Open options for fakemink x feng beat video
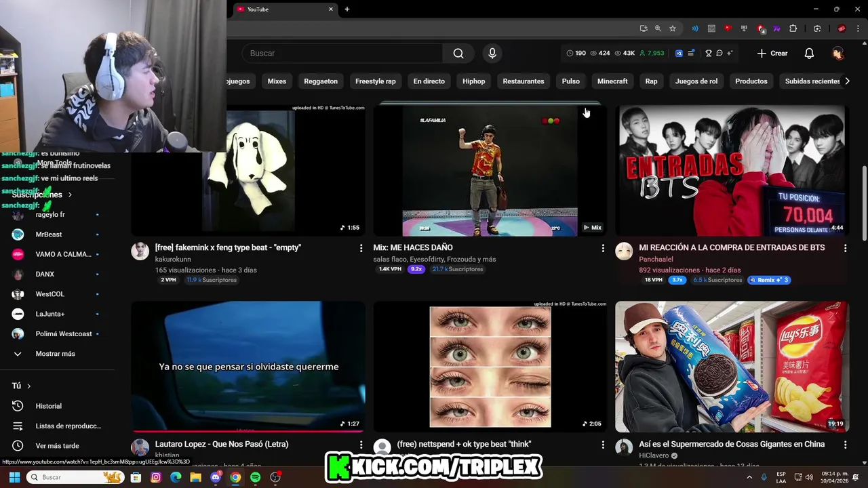Viewport: 868px width, 488px height. click(x=361, y=249)
